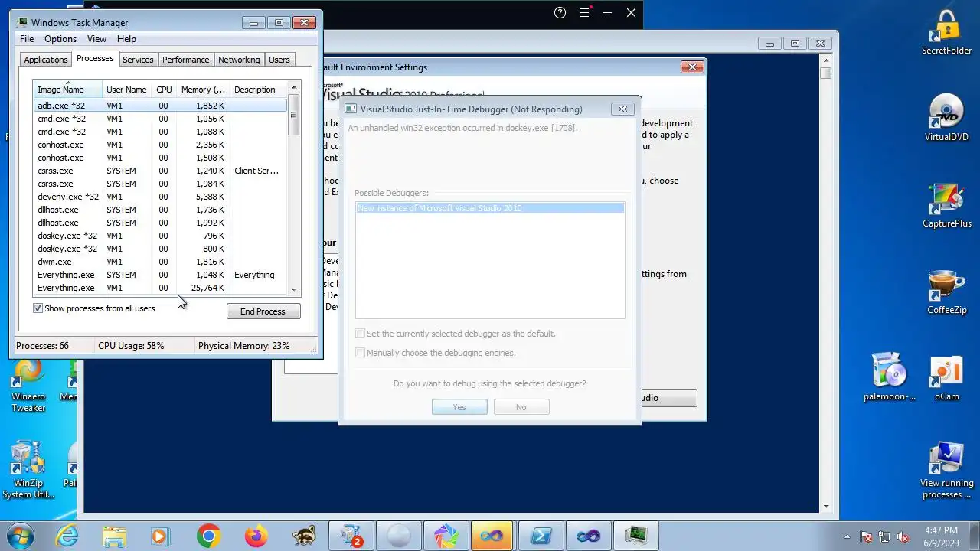This screenshot has width=980, height=551.
Task: Switch to the Services tab
Action: pyautogui.click(x=138, y=60)
